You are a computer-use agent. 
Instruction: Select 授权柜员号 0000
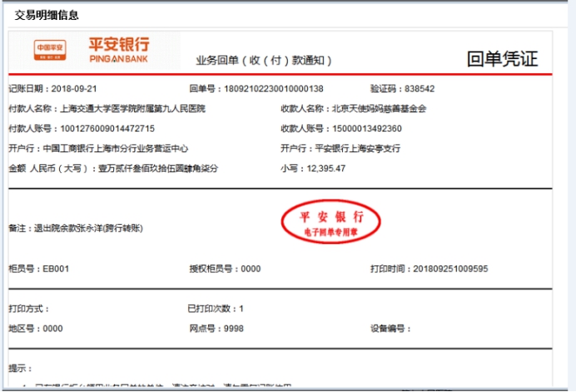tap(225, 269)
